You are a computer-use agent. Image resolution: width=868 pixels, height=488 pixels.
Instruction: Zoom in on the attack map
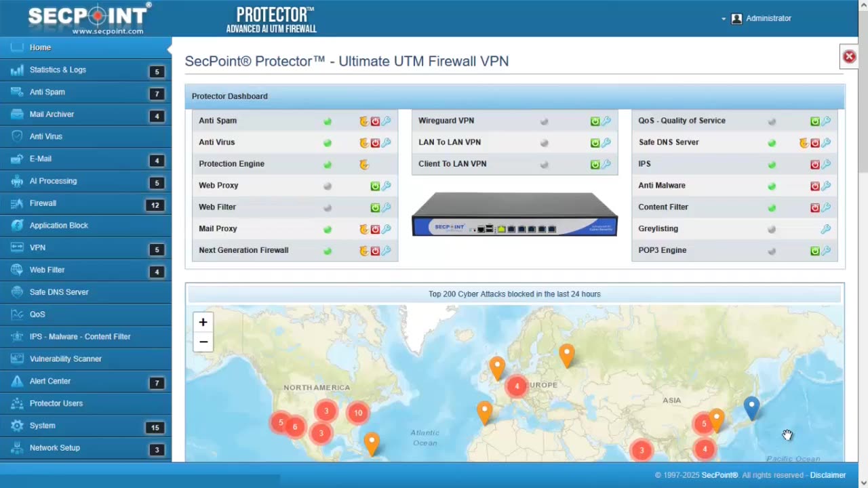[203, 323]
